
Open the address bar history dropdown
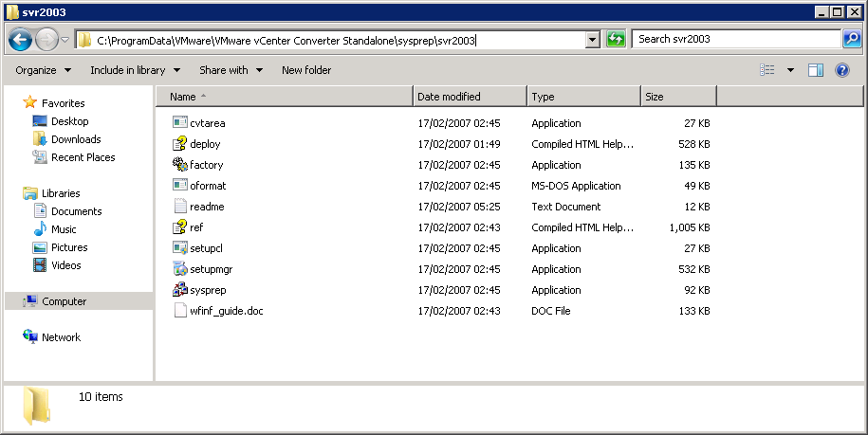(593, 40)
